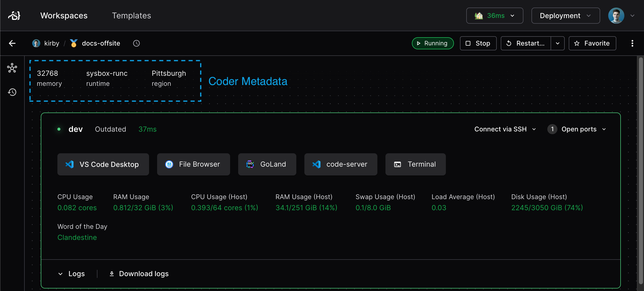Viewport: 644px width, 291px height.
Task: Open the File Browser app
Action: coord(193,164)
